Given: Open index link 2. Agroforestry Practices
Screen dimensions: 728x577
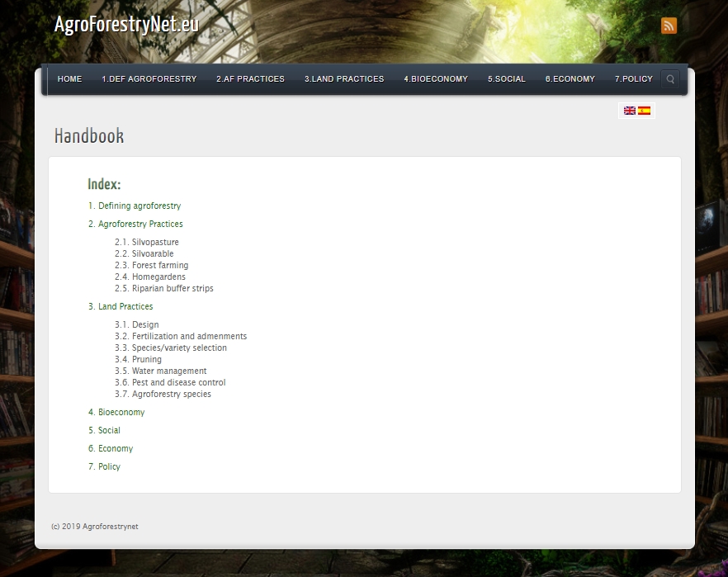Looking at the screenshot, I should [x=135, y=224].
